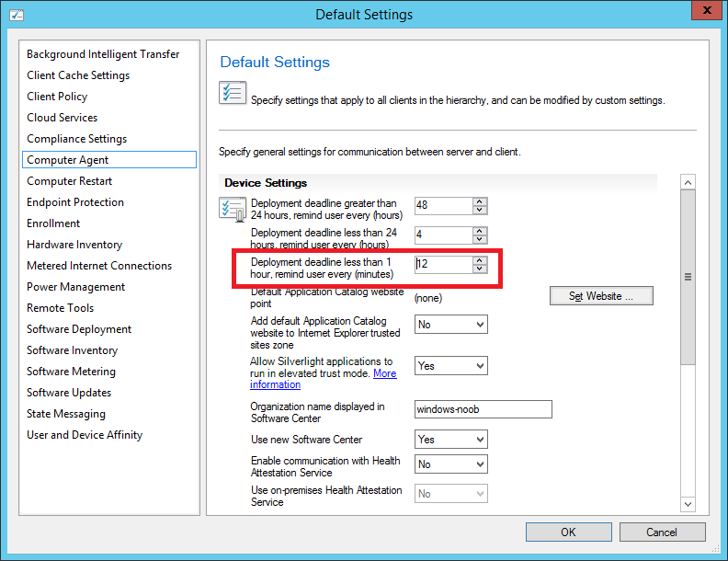Click the Default Settings checklist icon
Image resolution: width=728 pixels, height=561 pixels.
click(233, 93)
